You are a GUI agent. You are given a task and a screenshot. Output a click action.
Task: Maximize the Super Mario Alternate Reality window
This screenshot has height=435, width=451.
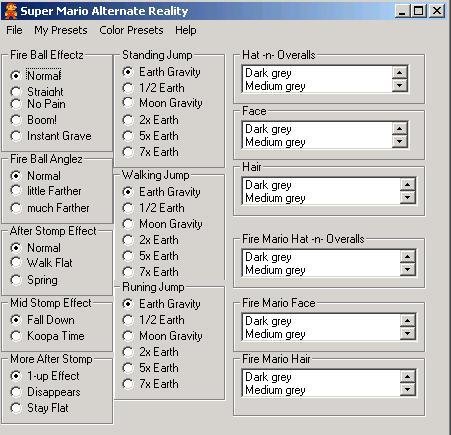[418, 11]
